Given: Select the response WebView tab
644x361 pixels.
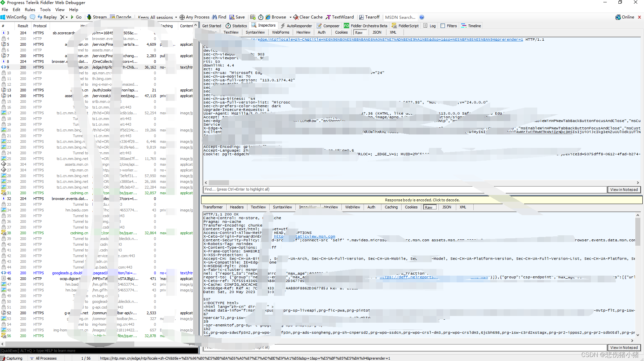Looking at the screenshot, I should (353, 207).
